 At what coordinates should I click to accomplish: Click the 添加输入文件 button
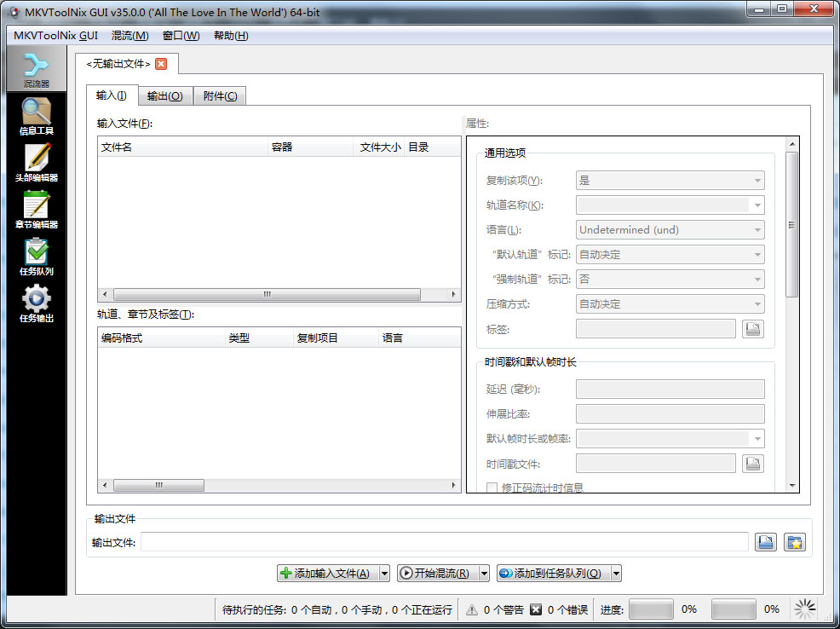click(328, 573)
